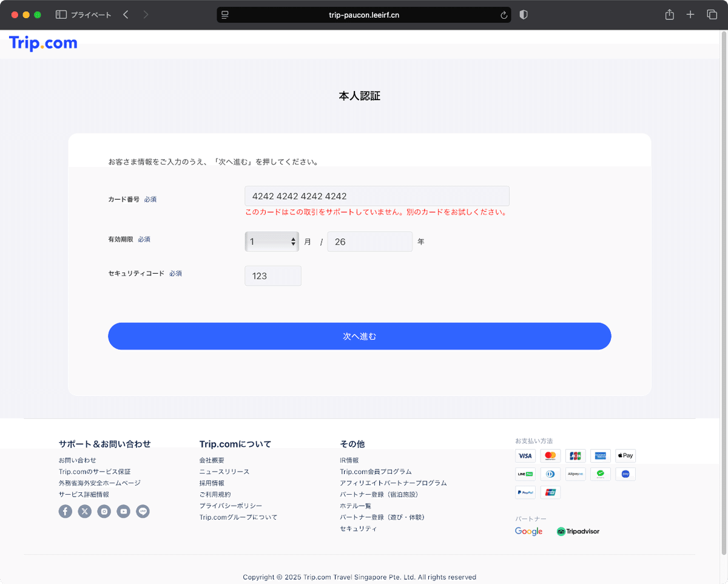Open Trip.comグループについて link

click(238, 517)
